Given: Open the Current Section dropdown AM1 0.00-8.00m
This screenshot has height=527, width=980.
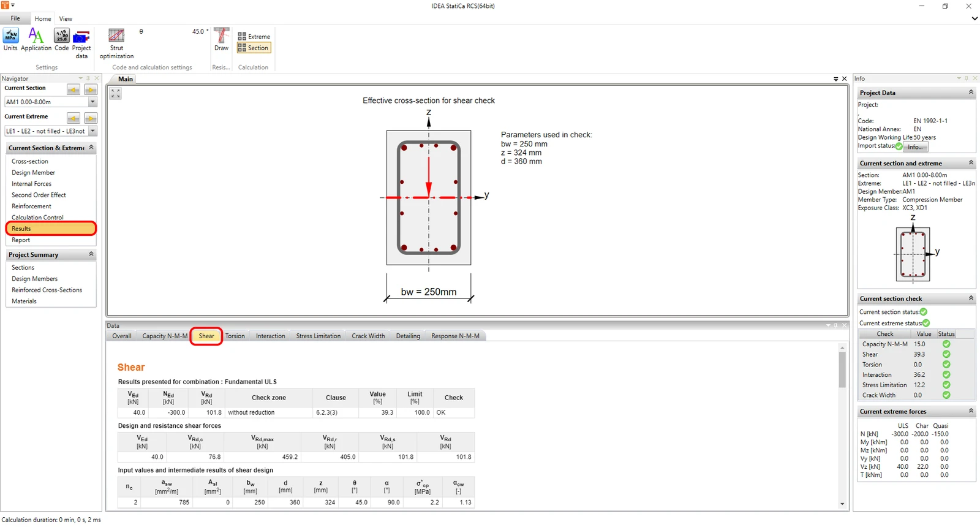Looking at the screenshot, I should tap(50, 102).
